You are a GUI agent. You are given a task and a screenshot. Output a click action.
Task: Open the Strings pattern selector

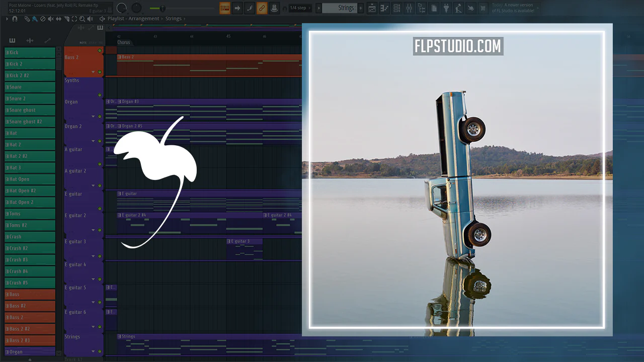tap(340, 8)
